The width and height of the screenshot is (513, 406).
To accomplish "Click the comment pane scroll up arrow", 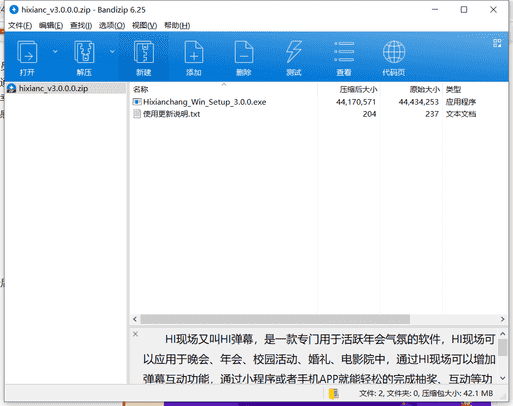I will 503,334.
